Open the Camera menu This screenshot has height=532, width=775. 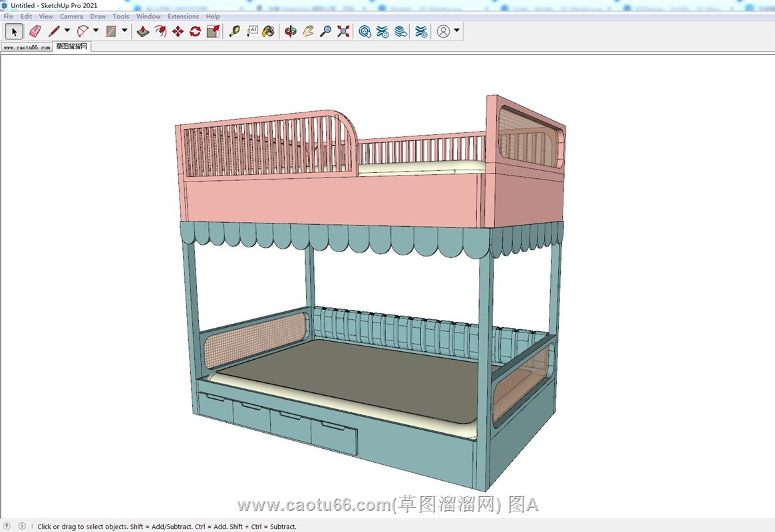[71, 17]
